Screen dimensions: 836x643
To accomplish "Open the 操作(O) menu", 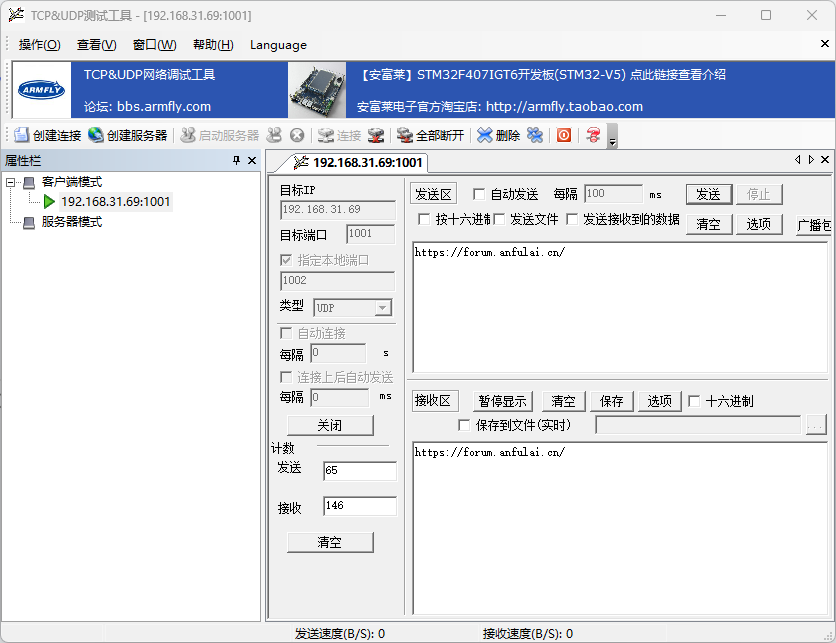I will pyautogui.click(x=39, y=45).
